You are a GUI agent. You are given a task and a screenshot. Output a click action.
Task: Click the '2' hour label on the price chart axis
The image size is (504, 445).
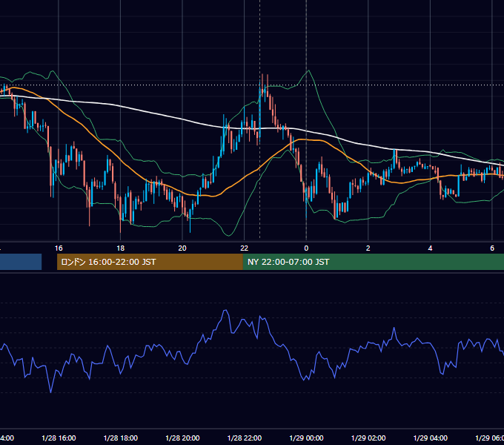[368, 248]
